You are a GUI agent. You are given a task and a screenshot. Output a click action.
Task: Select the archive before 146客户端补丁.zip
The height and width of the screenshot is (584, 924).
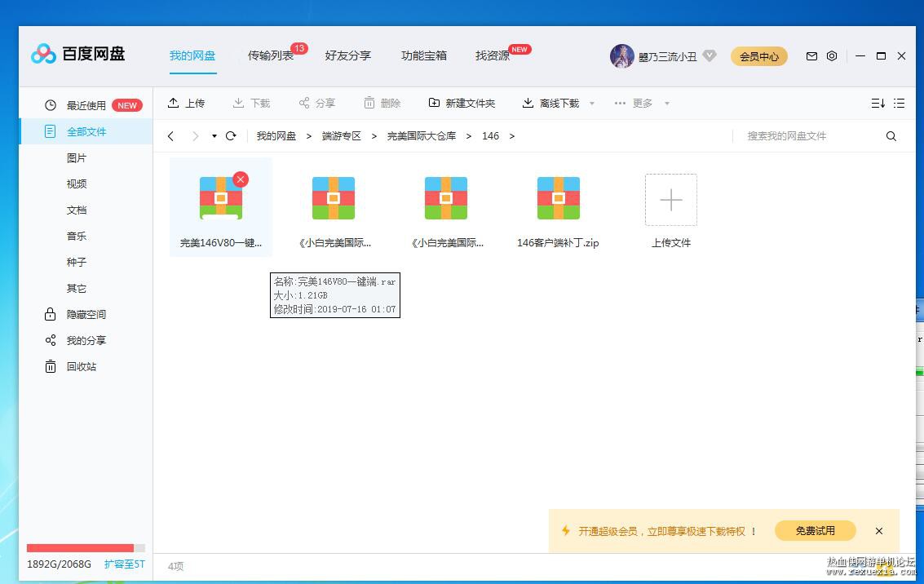point(446,207)
